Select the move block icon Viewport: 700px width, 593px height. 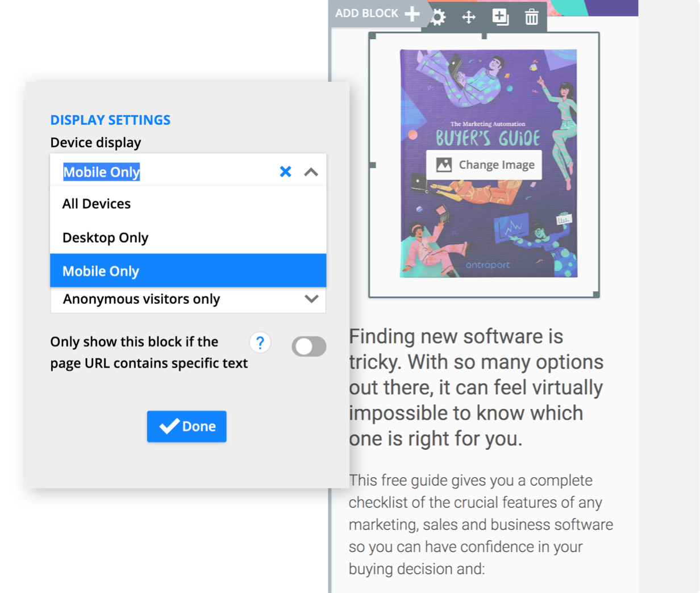469,17
